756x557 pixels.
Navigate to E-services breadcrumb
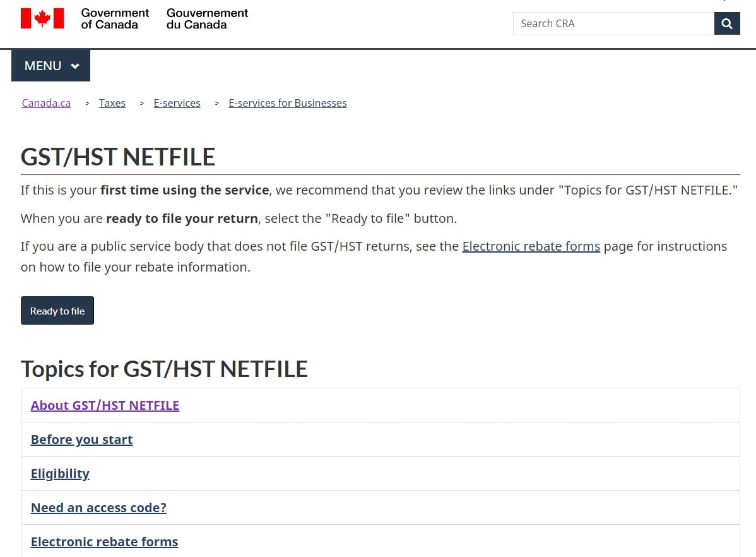click(177, 103)
